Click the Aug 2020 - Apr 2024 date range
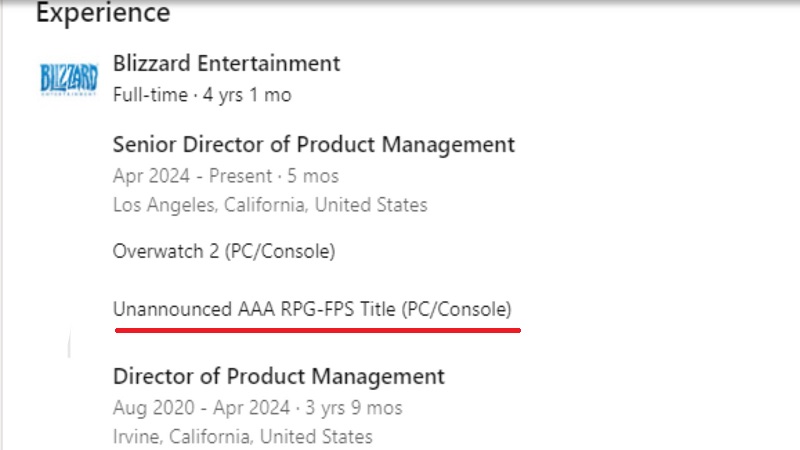Image resolution: width=800 pixels, height=450 pixels. click(x=199, y=408)
